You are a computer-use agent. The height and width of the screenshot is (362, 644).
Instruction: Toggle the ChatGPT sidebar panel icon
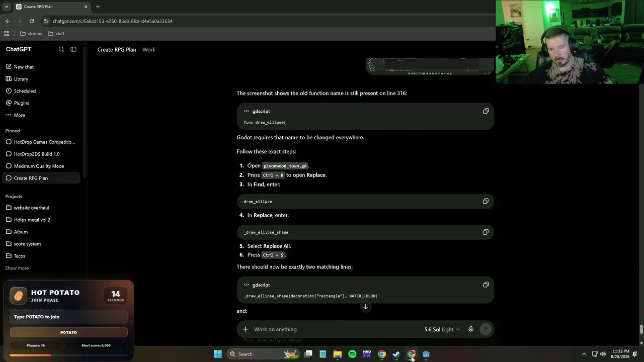click(x=73, y=49)
